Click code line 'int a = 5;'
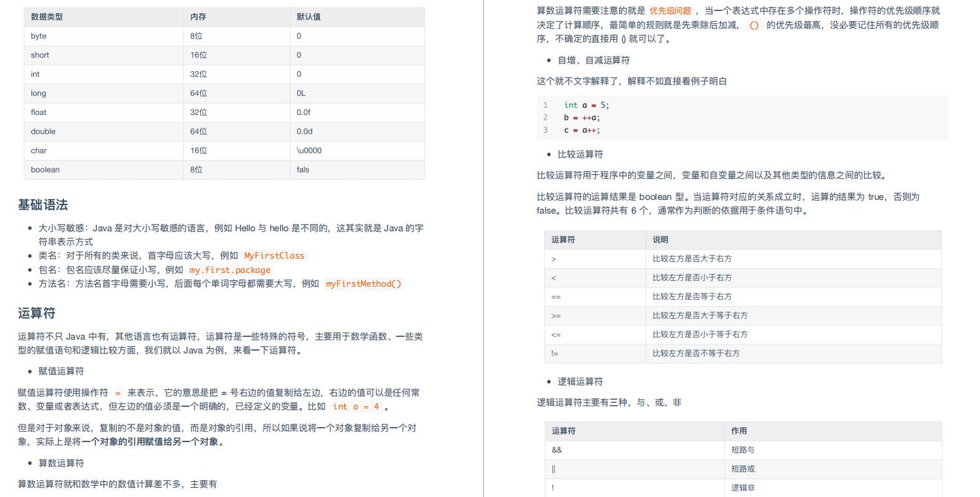Image resolution: width=980 pixels, height=497 pixels. 586,104
